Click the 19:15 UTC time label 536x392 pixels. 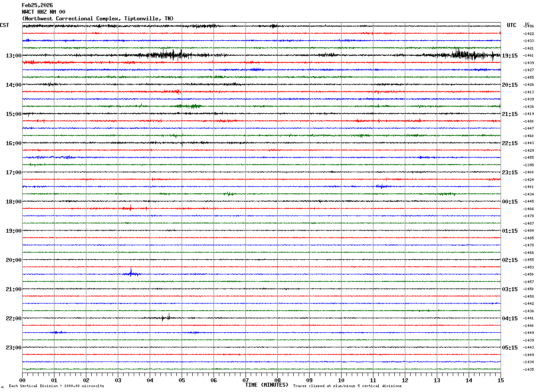[510, 56]
